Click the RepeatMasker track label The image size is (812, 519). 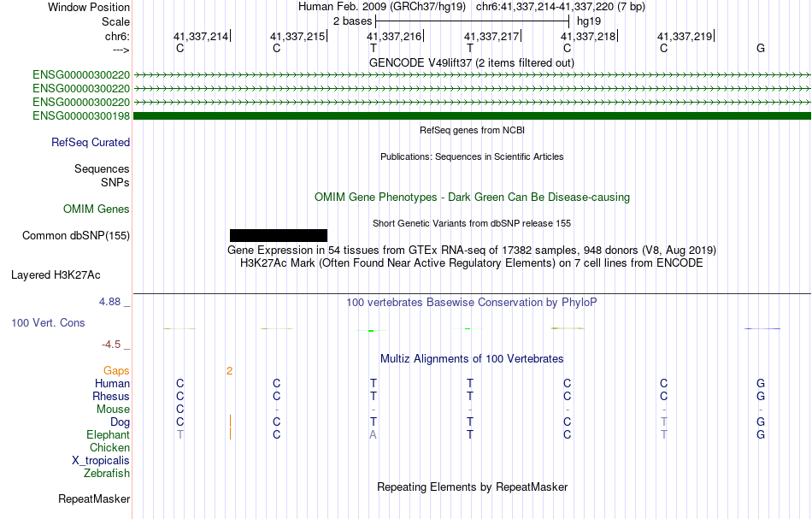click(94, 498)
